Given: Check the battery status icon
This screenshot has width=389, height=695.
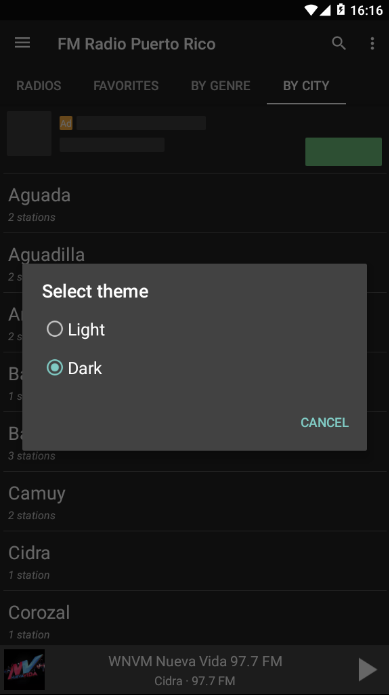Looking at the screenshot, I should point(341,10).
